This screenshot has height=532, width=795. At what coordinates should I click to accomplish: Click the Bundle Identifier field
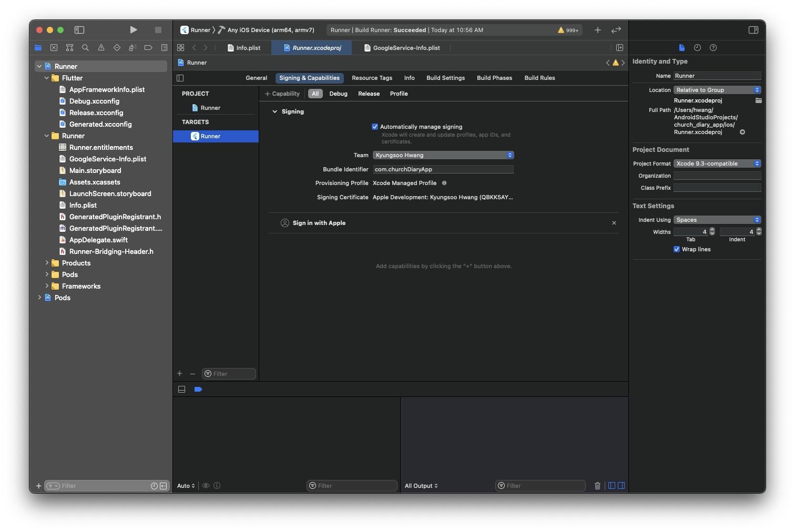pyautogui.click(x=443, y=169)
